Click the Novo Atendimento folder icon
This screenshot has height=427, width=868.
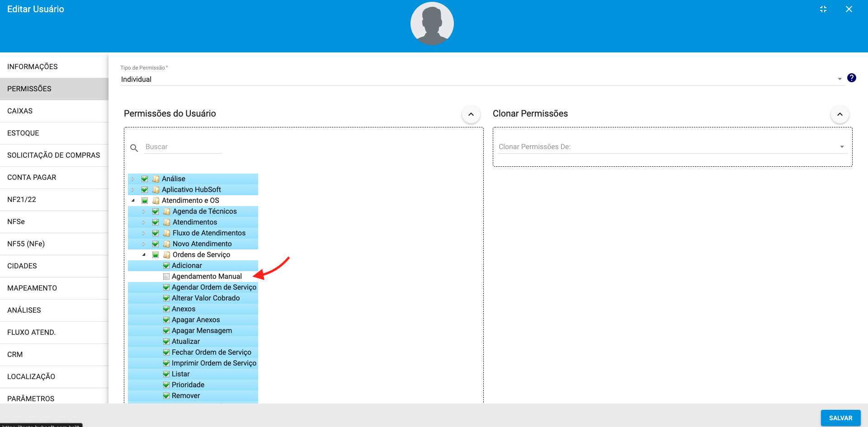[x=167, y=244]
